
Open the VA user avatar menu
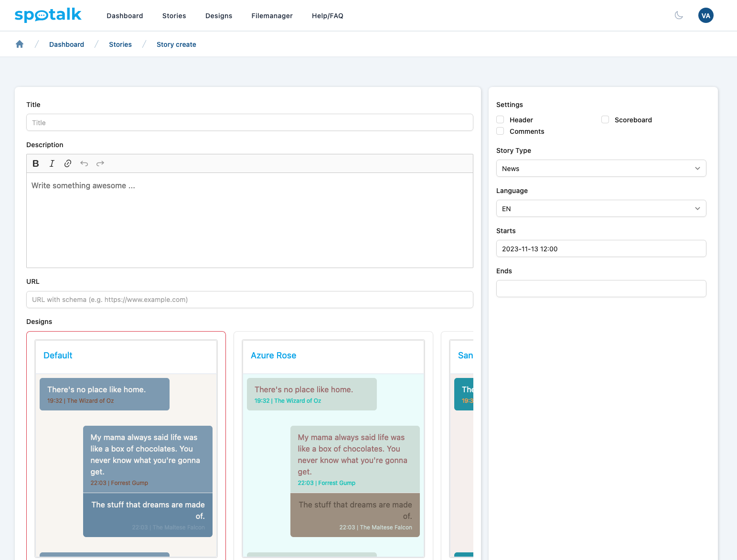pos(705,15)
